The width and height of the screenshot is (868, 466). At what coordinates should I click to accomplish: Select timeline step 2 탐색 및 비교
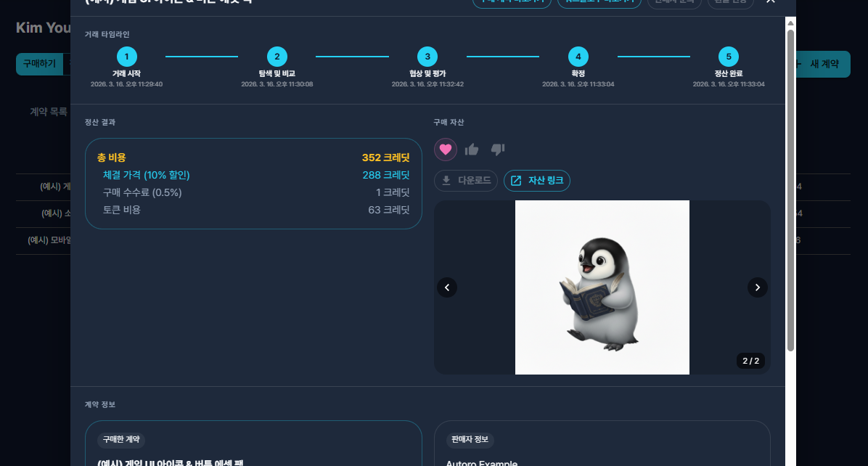click(x=277, y=57)
